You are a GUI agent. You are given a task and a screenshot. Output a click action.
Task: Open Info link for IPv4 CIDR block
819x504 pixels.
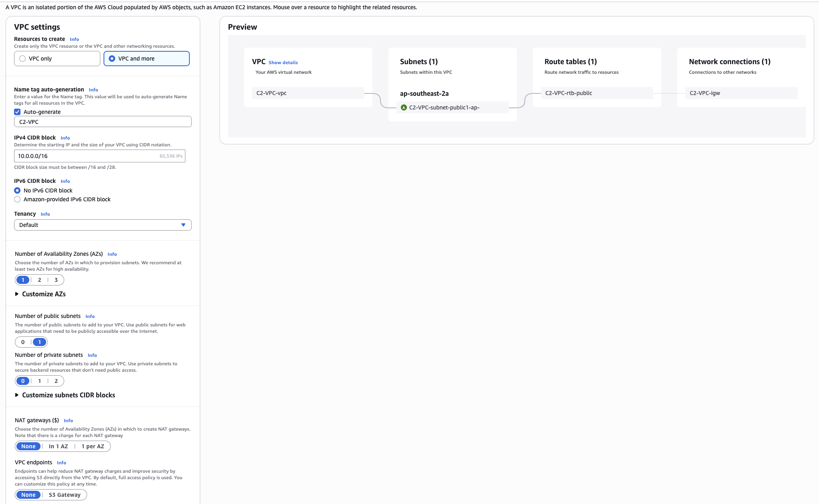click(x=65, y=138)
